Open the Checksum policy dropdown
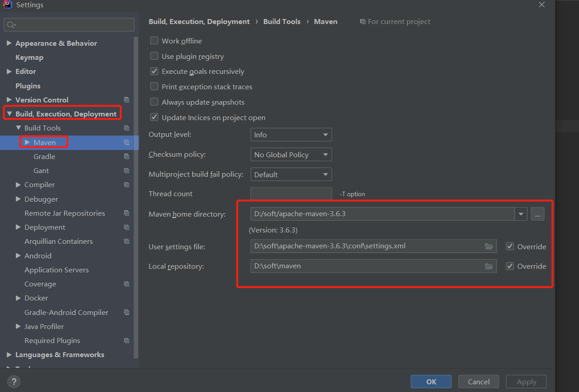Viewport: 579px width, 392px height. click(291, 155)
